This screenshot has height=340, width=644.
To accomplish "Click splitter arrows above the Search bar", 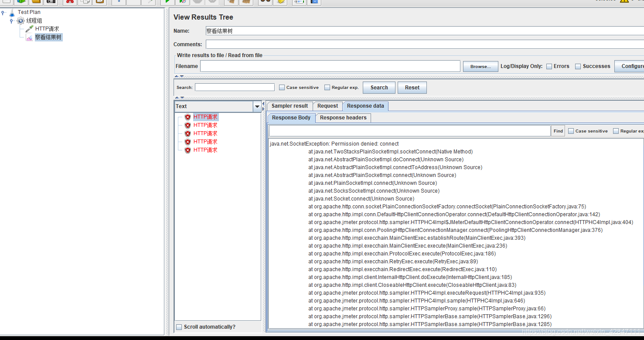I will click(x=179, y=76).
